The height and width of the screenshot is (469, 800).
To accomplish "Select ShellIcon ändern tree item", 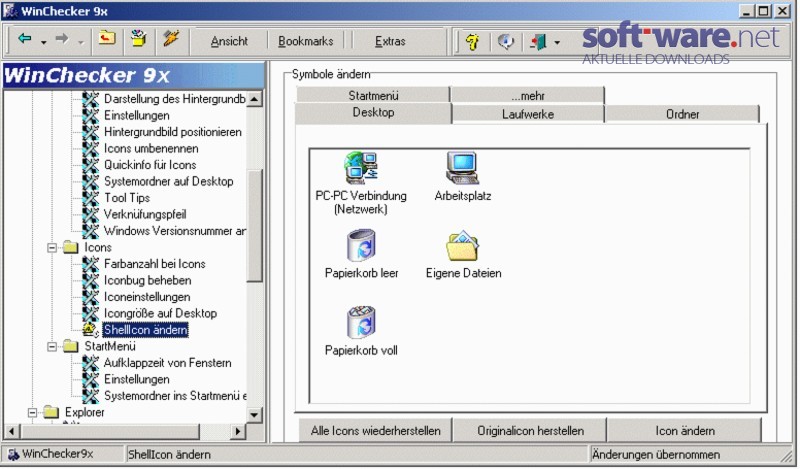I will (145, 330).
